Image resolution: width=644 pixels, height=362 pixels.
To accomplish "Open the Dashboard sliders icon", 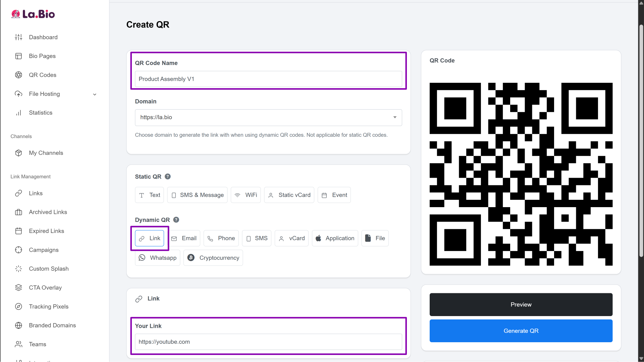I will coord(18,37).
